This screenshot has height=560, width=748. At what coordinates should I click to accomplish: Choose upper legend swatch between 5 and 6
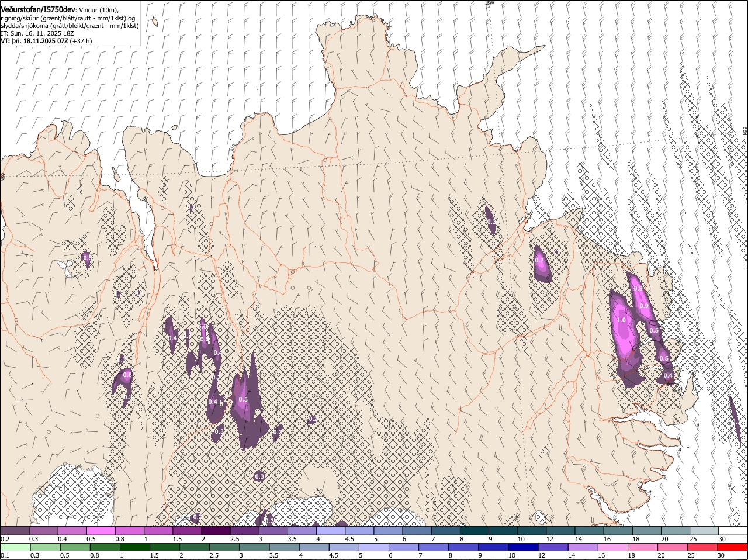(x=388, y=531)
